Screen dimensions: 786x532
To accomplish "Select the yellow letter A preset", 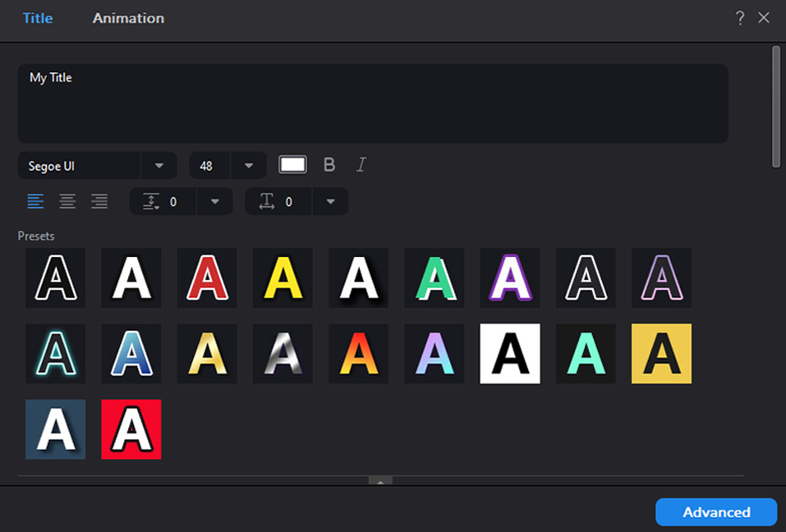I will [x=283, y=278].
